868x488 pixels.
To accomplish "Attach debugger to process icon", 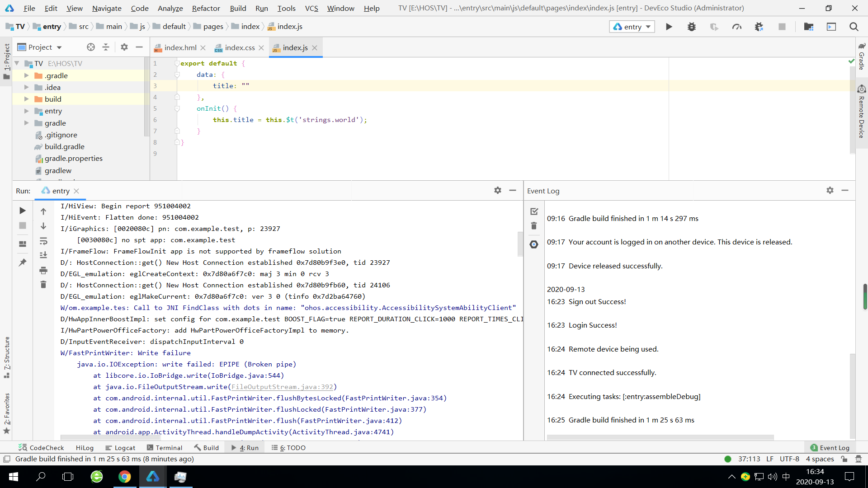I will click(759, 27).
